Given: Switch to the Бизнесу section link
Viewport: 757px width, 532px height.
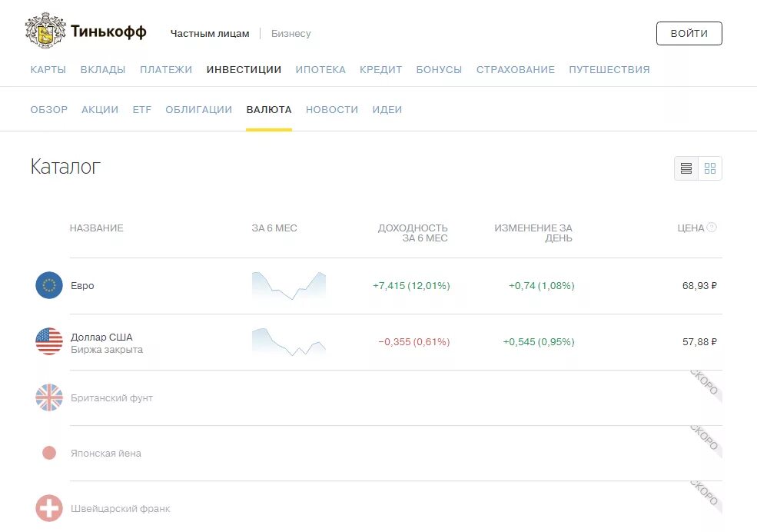Looking at the screenshot, I should 291,33.
